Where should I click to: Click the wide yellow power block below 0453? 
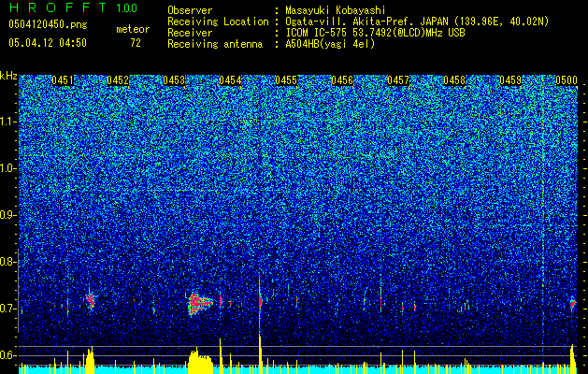(x=200, y=362)
